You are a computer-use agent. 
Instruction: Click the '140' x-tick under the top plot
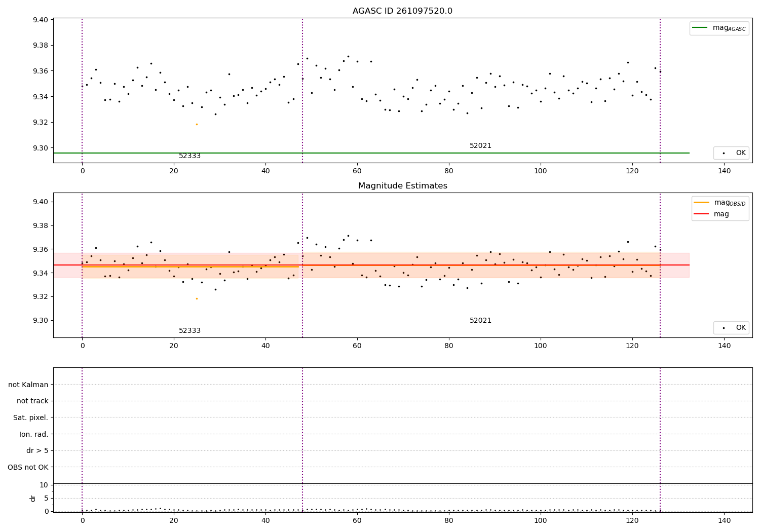724,171
